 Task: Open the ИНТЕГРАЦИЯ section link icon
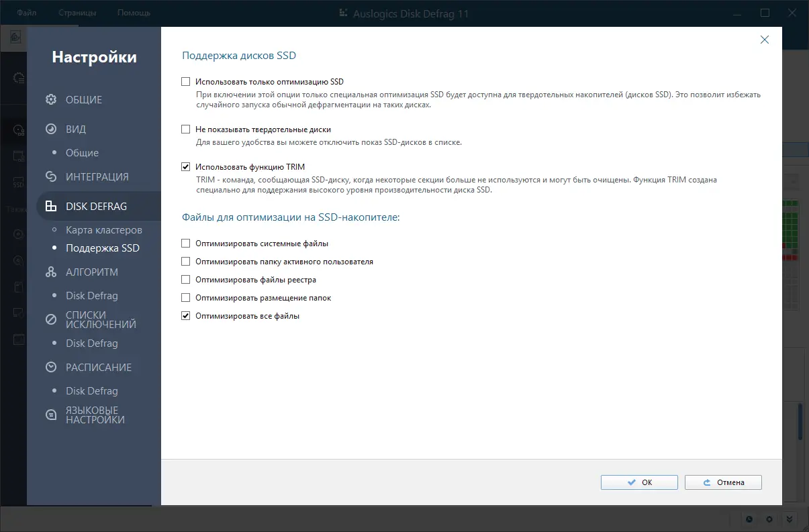51,176
